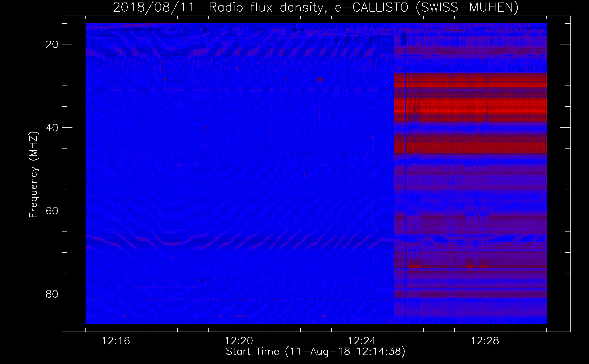Click the plot title '2018/08/11 Radio flux density'
589x364 pixels.
316,8
